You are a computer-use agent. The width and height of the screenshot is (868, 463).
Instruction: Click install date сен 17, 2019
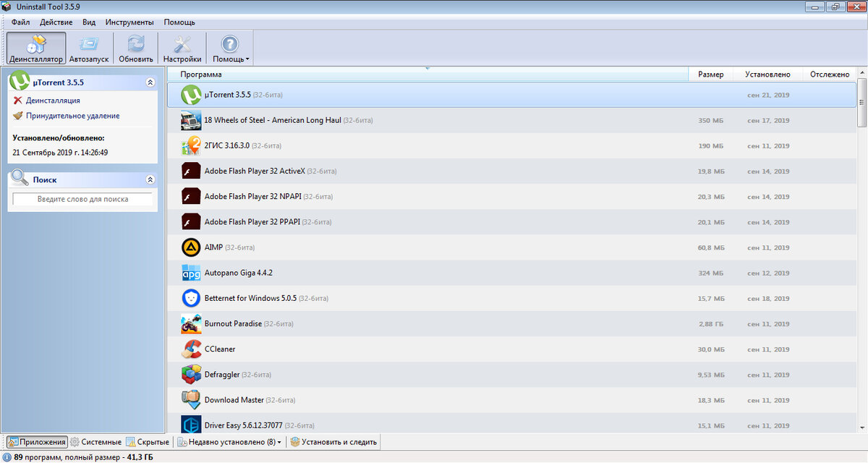click(768, 121)
